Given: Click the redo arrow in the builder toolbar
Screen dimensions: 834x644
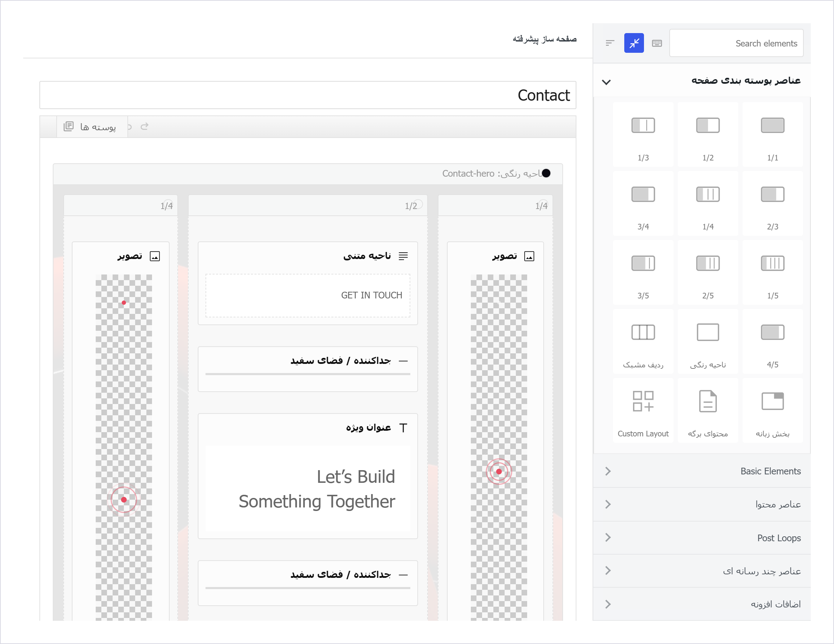Looking at the screenshot, I should [144, 126].
